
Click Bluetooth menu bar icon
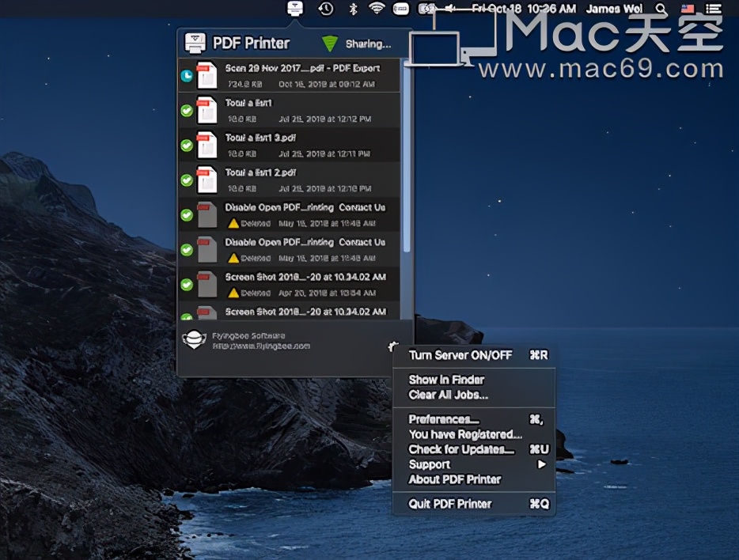pyautogui.click(x=353, y=9)
